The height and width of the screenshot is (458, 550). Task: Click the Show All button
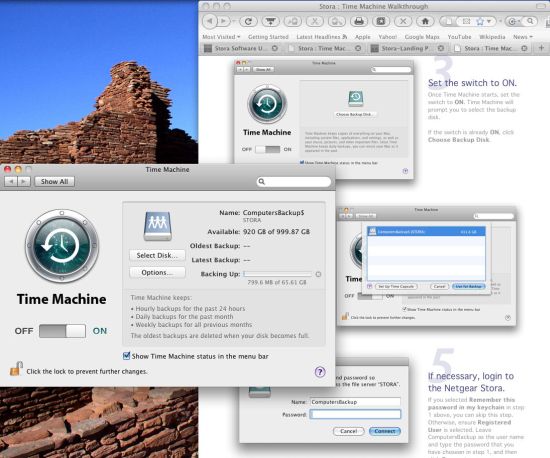[54, 181]
